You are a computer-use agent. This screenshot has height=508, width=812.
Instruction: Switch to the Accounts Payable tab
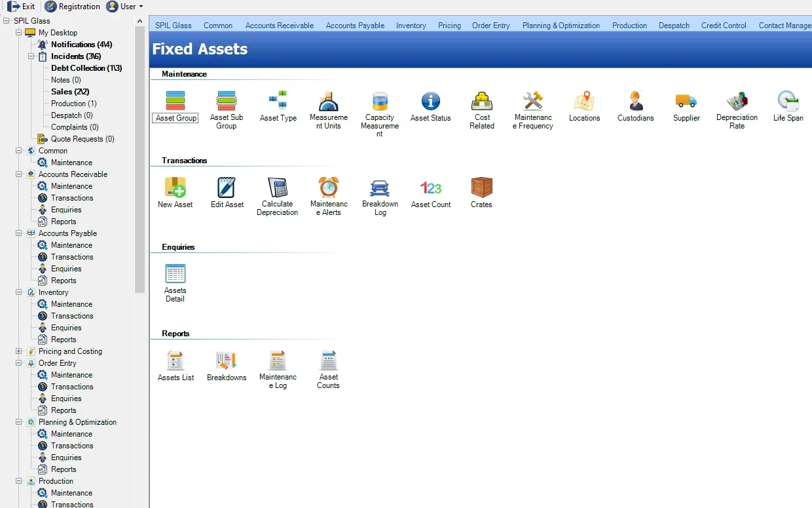click(355, 26)
